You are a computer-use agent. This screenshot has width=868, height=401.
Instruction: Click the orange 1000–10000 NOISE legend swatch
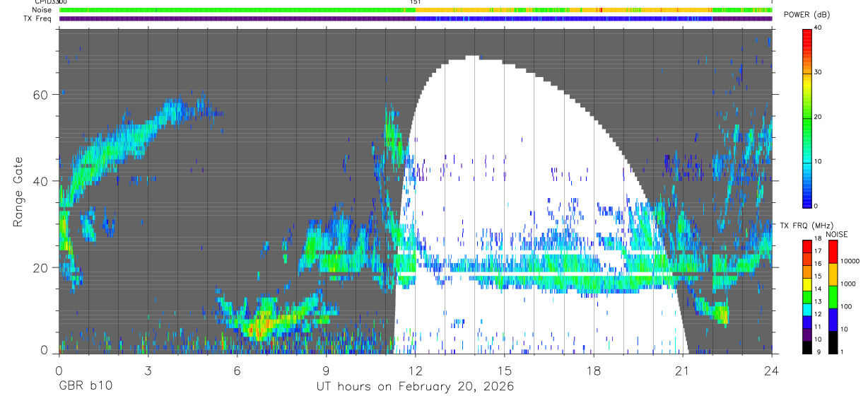(x=833, y=274)
